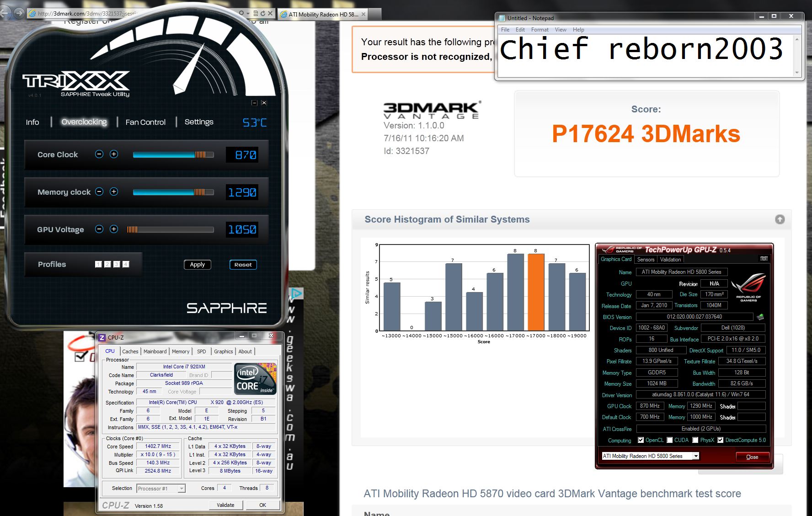Select TRIXX profile slot 4
This screenshot has width=812, height=516.
pyautogui.click(x=126, y=264)
